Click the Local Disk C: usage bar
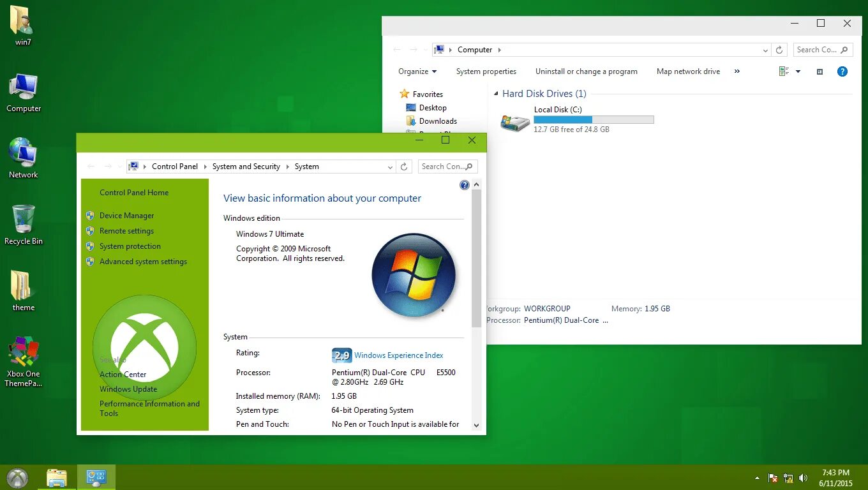Viewport: 868px width, 490px height. [x=594, y=119]
